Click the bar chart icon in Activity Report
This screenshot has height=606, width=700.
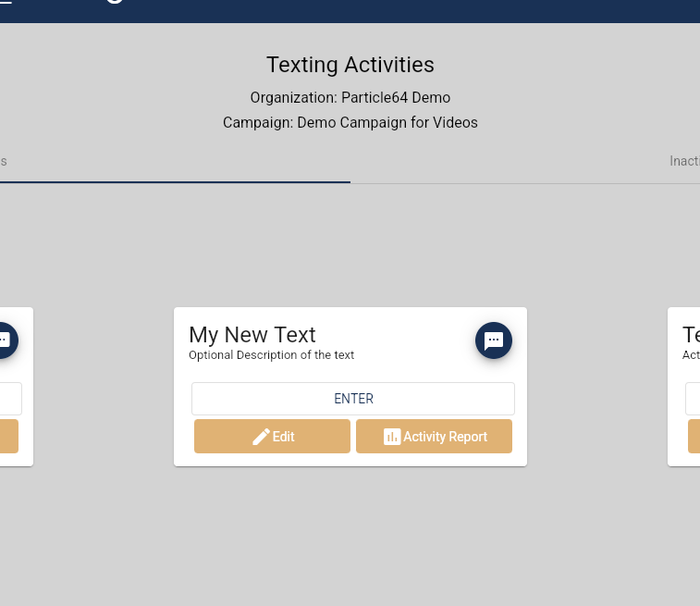tap(392, 437)
